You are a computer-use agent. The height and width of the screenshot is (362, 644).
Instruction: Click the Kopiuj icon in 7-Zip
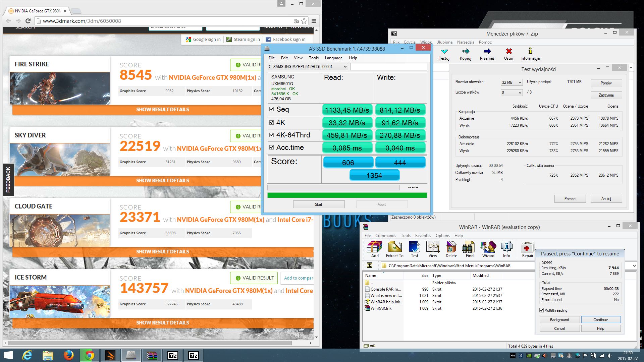465,53
